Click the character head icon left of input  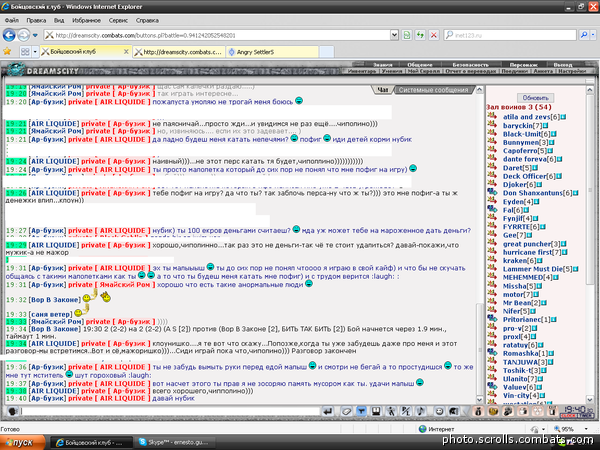(13, 411)
